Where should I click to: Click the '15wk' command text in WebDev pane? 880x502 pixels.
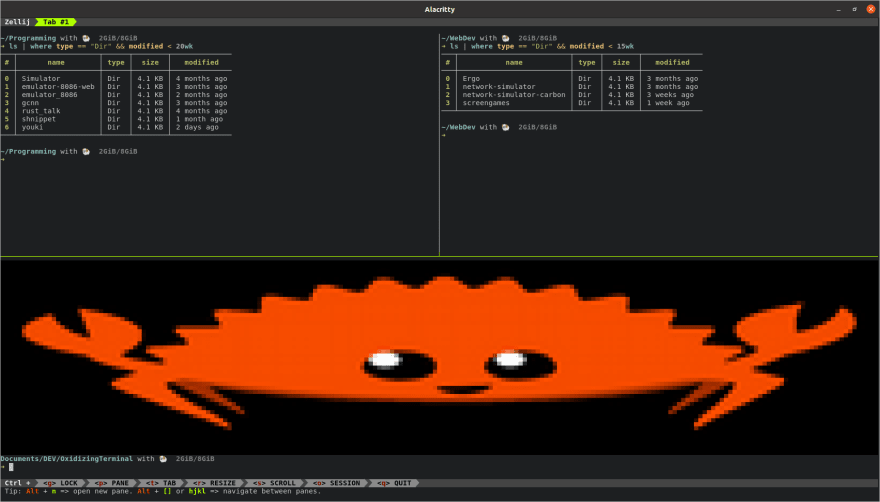pos(625,46)
